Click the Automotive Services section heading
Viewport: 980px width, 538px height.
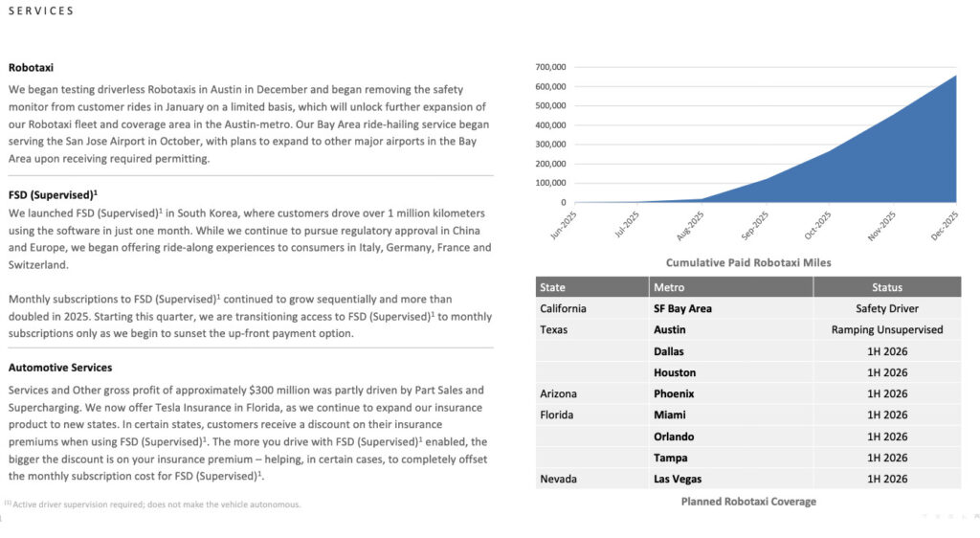tap(60, 368)
